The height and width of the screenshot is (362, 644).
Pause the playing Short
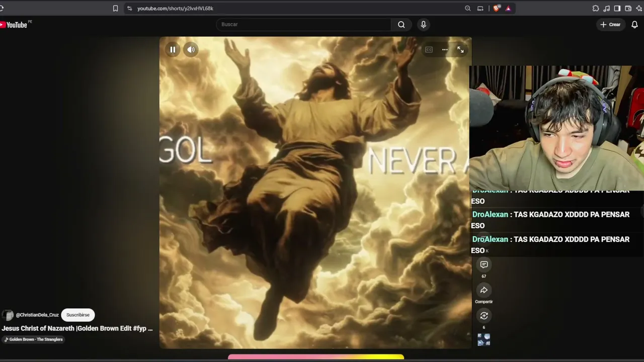(173, 50)
